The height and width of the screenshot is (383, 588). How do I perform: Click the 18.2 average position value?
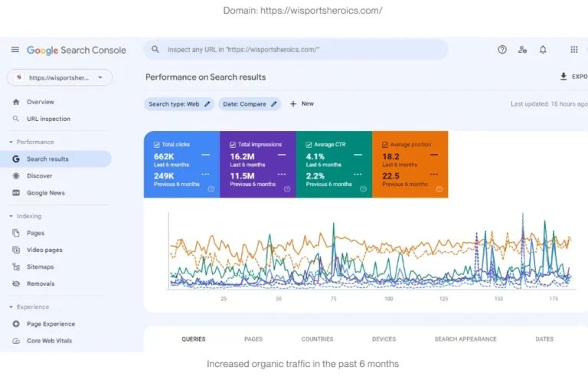(x=390, y=156)
